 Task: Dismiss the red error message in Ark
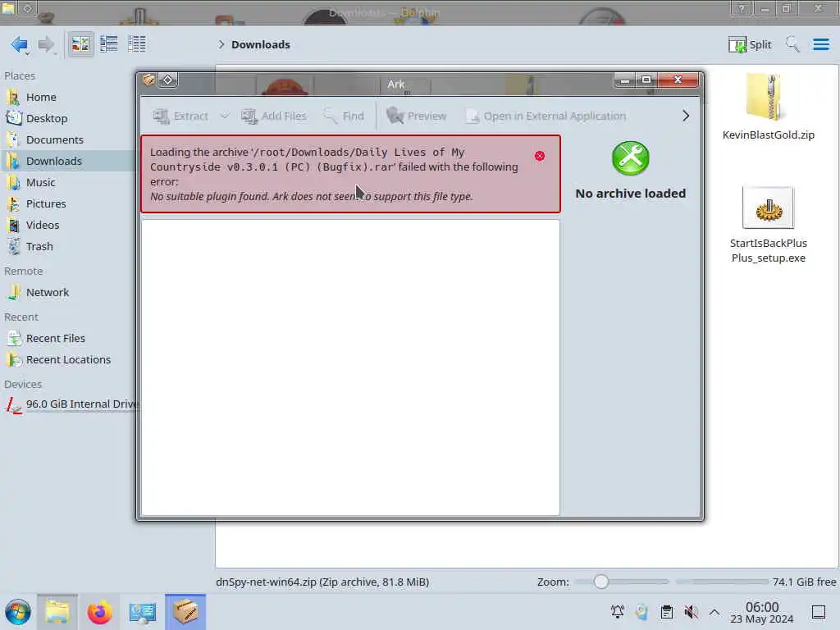coord(540,156)
